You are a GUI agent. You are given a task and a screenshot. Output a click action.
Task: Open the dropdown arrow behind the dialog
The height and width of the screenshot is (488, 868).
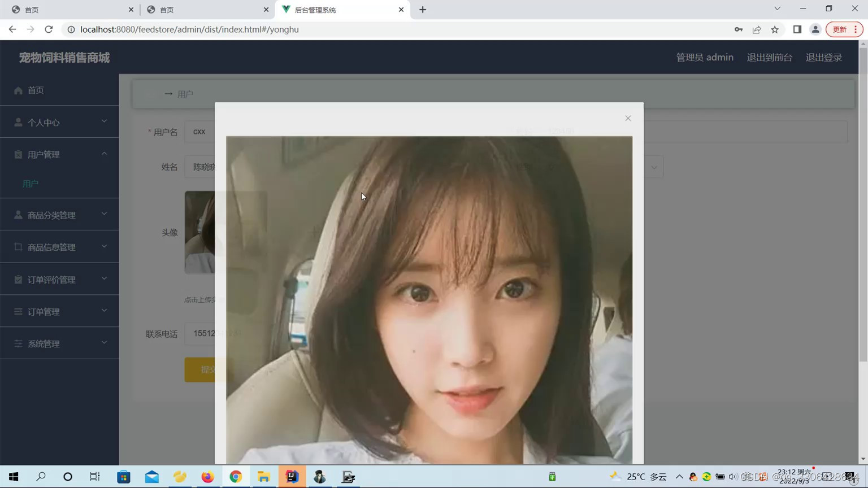[654, 167]
